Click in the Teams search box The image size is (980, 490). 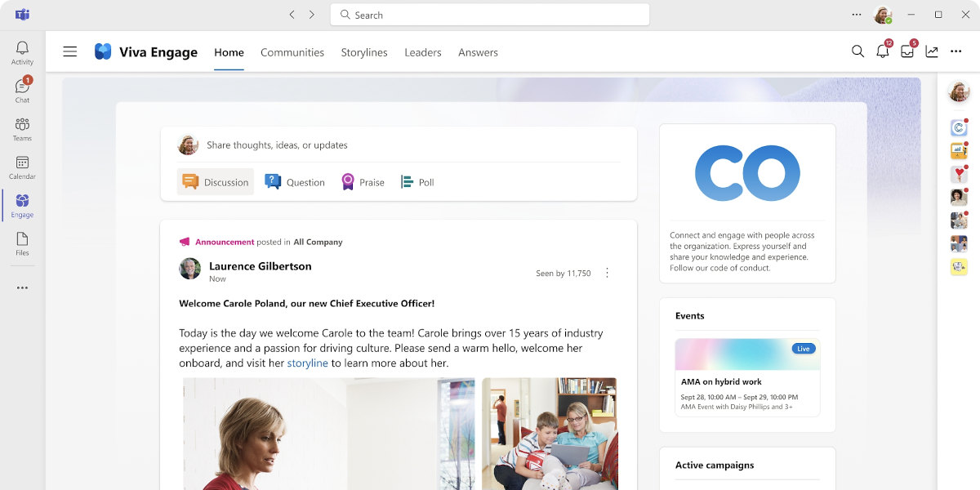click(490, 15)
